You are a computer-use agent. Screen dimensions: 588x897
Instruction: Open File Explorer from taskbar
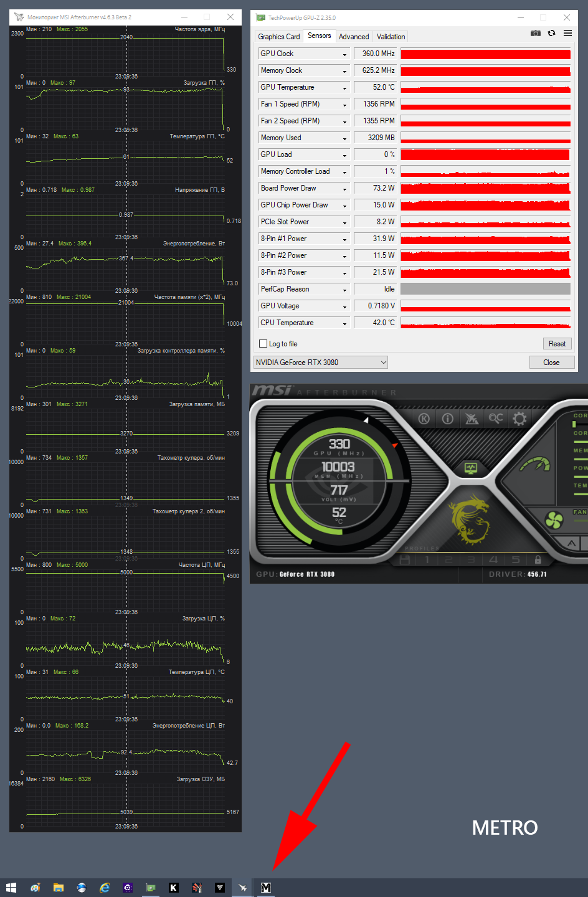(x=58, y=888)
